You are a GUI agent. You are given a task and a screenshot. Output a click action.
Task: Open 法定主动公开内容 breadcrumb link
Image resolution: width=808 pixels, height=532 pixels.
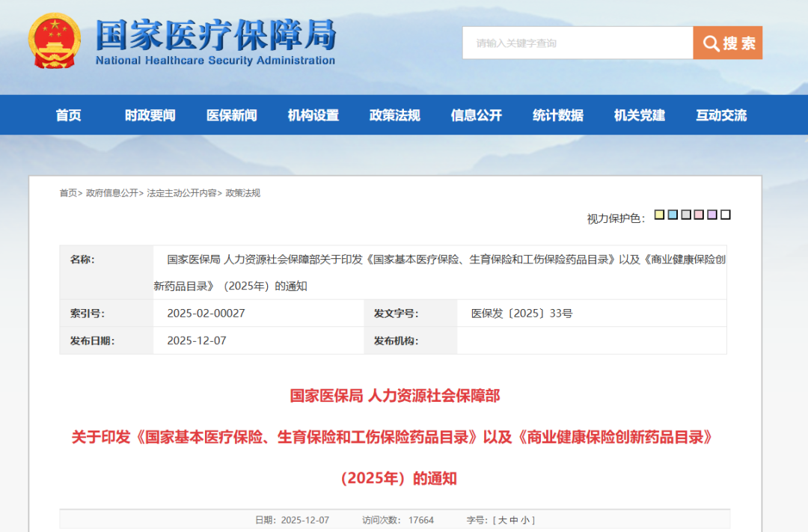coord(182,193)
